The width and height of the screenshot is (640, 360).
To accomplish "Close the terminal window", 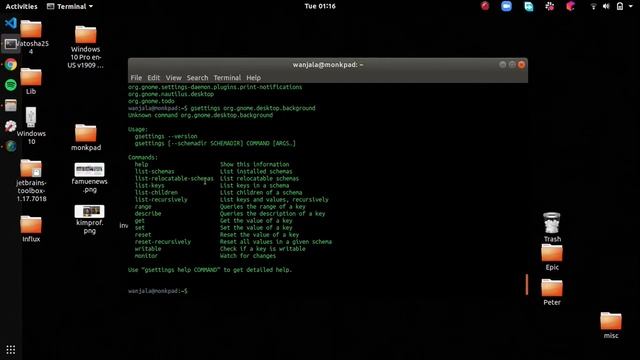I will click(x=521, y=64).
